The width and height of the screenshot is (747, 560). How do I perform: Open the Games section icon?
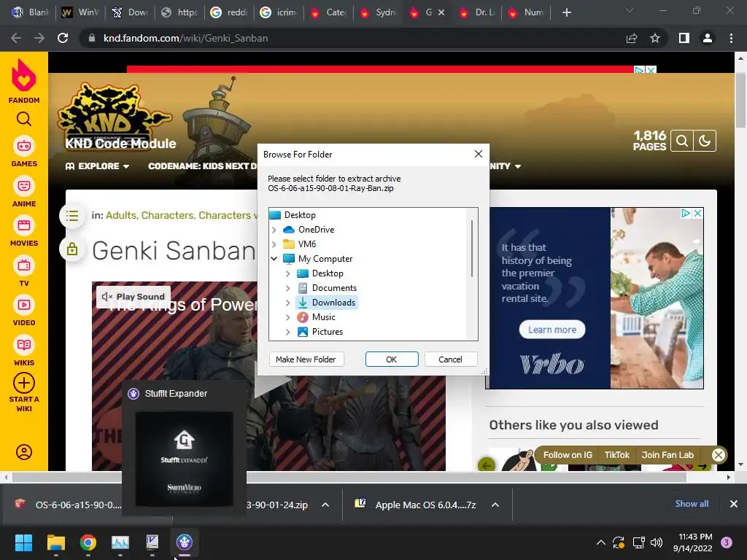(24, 146)
